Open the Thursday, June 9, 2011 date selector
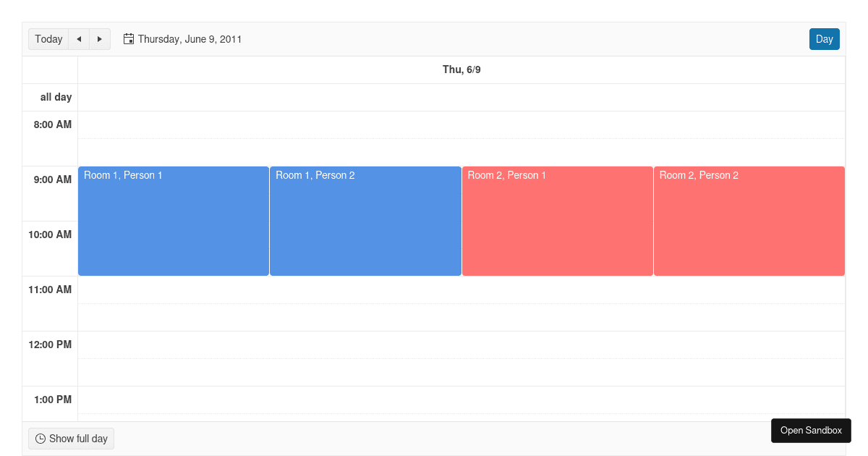Viewport: 868px width, 456px height. coord(190,39)
